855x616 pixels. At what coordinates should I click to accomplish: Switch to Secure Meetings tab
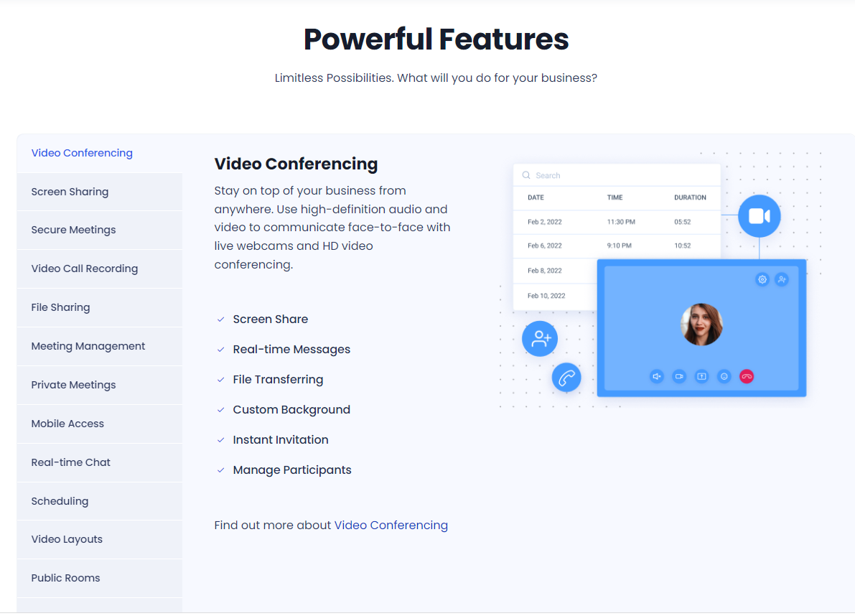[100, 230]
